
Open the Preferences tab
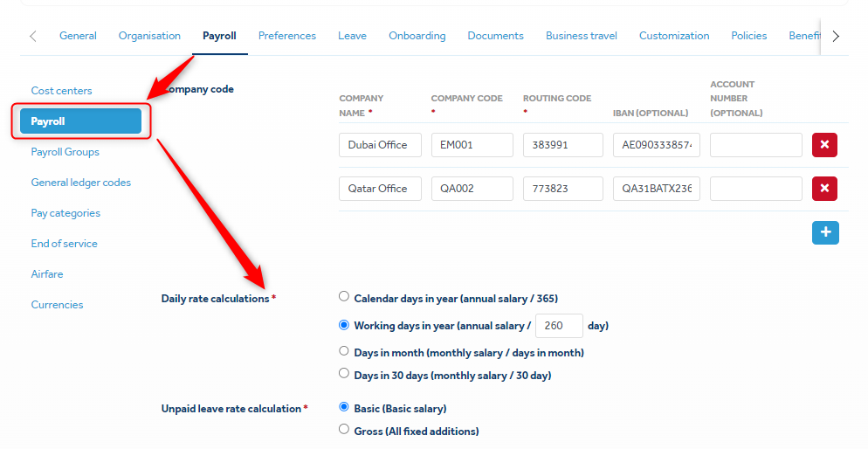(287, 36)
